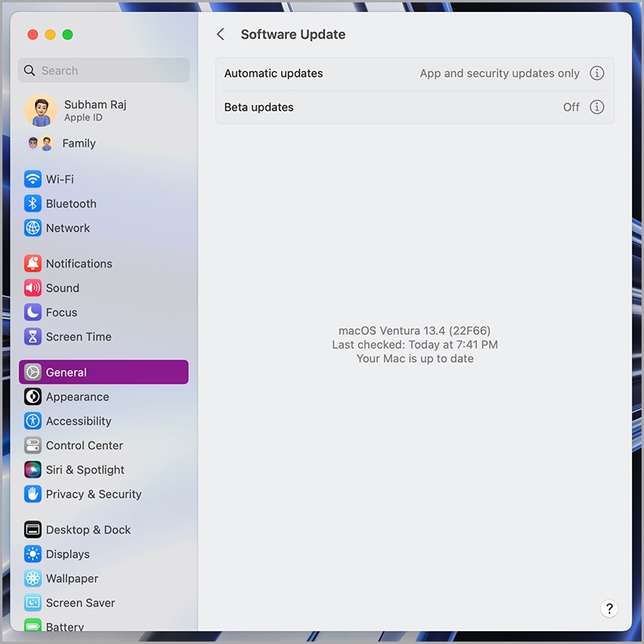Open info for Automatic updates
Screen dimensions: 644x644
tap(597, 74)
